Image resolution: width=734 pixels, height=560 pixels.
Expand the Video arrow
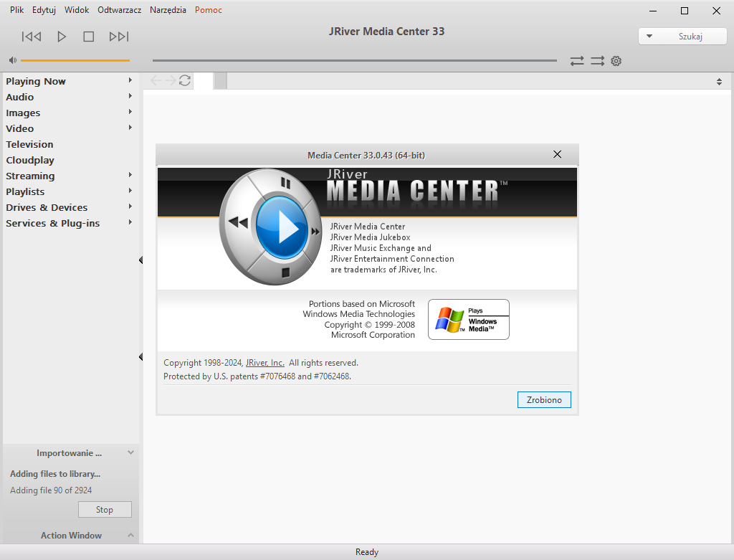click(x=130, y=128)
